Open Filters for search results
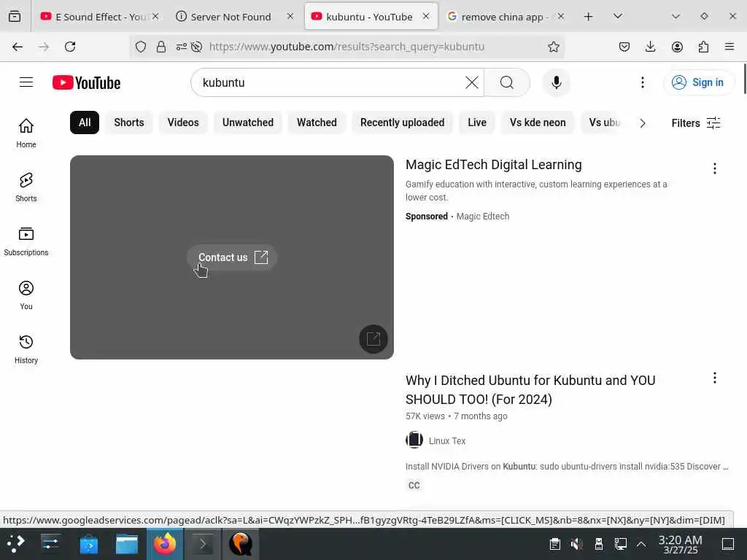Image resolution: width=747 pixels, height=560 pixels. pyautogui.click(x=695, y=122)
